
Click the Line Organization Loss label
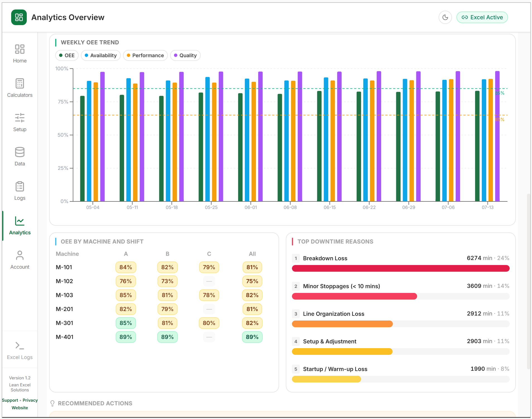point(333,314)
